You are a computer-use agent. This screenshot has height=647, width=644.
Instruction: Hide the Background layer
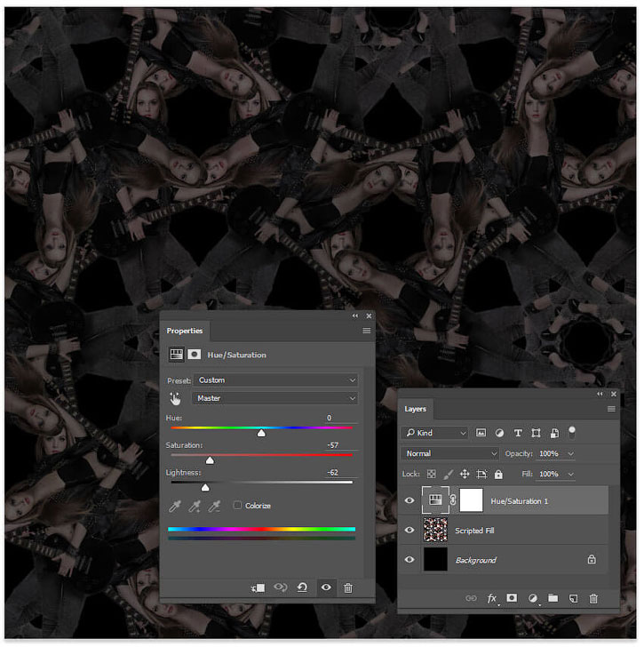[x=411, y=562]
